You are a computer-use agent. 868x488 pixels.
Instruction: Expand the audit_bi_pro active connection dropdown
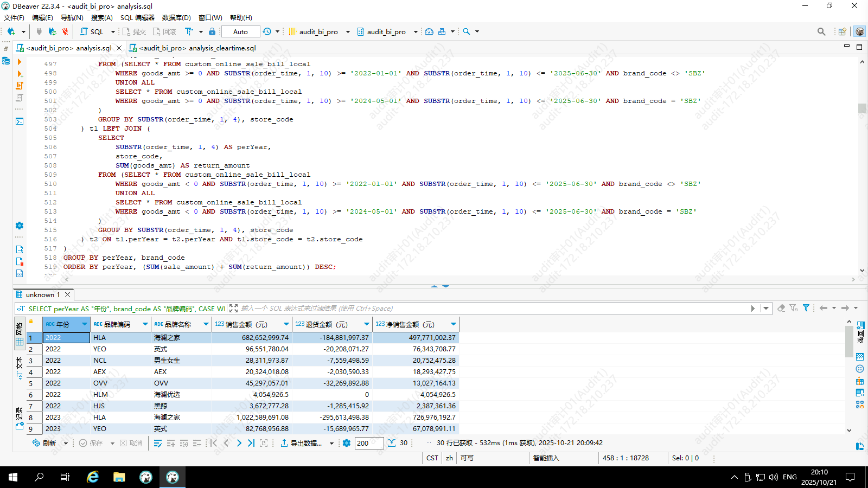click(348, 31)
